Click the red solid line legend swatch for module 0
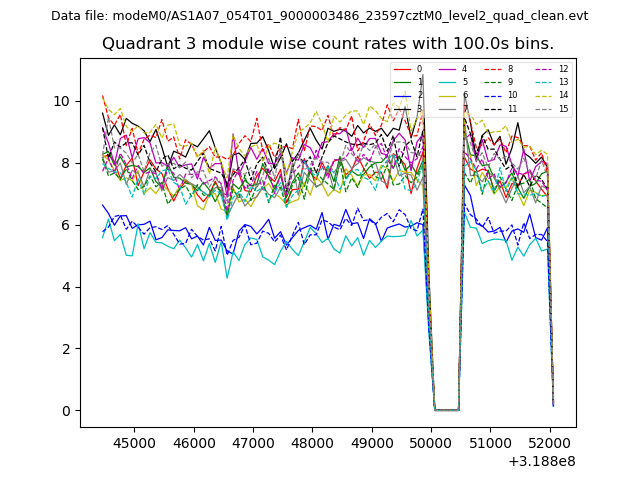This screenshot has height=480, width=640. click(401, 69)
